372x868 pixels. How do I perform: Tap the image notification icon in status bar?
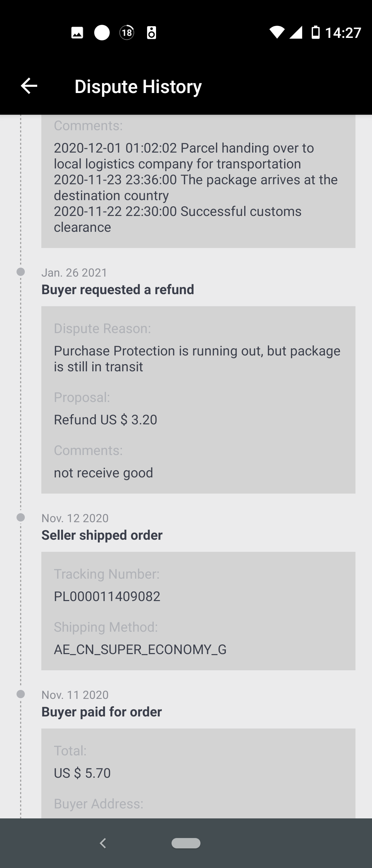tap(77, 33)
